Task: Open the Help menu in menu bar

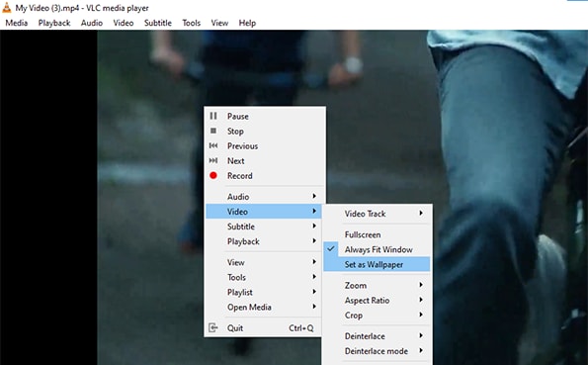Action: (247, 23)
